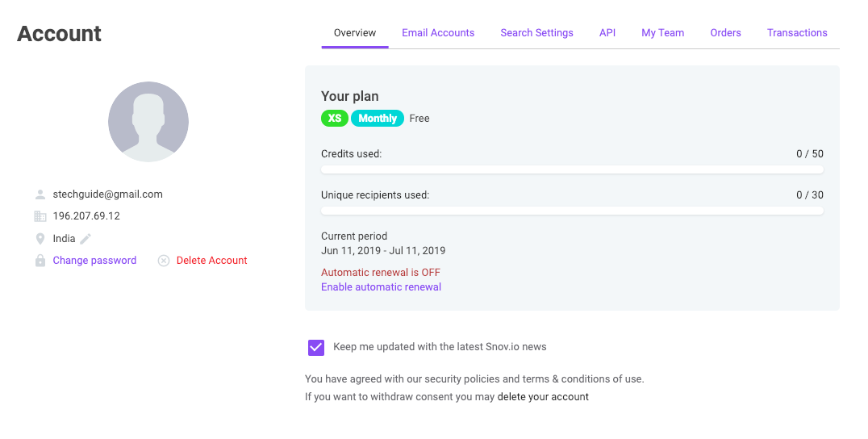
Task: View the Orders tab
Action: [x=725, y=33]
